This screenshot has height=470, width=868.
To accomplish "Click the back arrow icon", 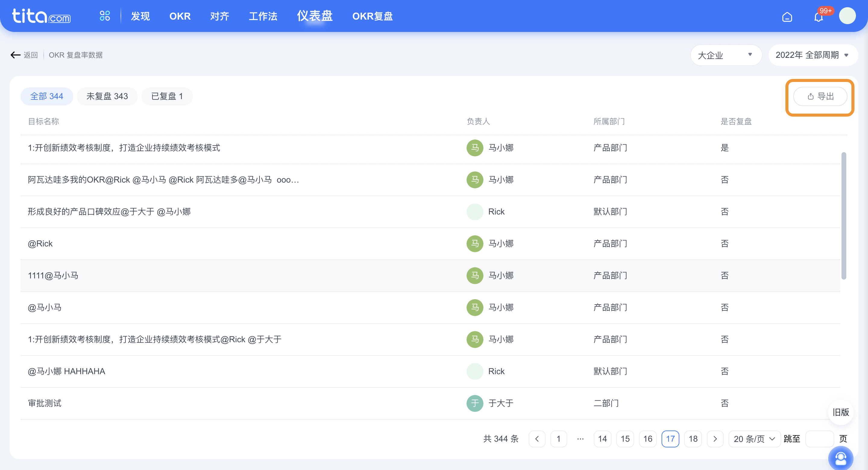I will coord(15,55).
